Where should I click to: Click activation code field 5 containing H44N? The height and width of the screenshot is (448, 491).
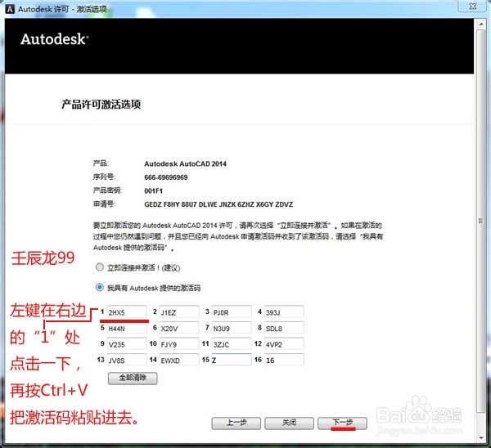tap(127, 328)
